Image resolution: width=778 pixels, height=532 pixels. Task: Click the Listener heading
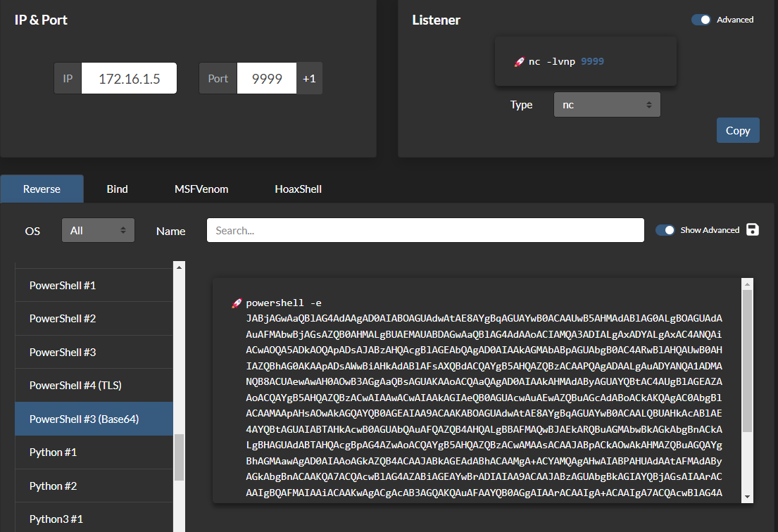click(436, 20)
